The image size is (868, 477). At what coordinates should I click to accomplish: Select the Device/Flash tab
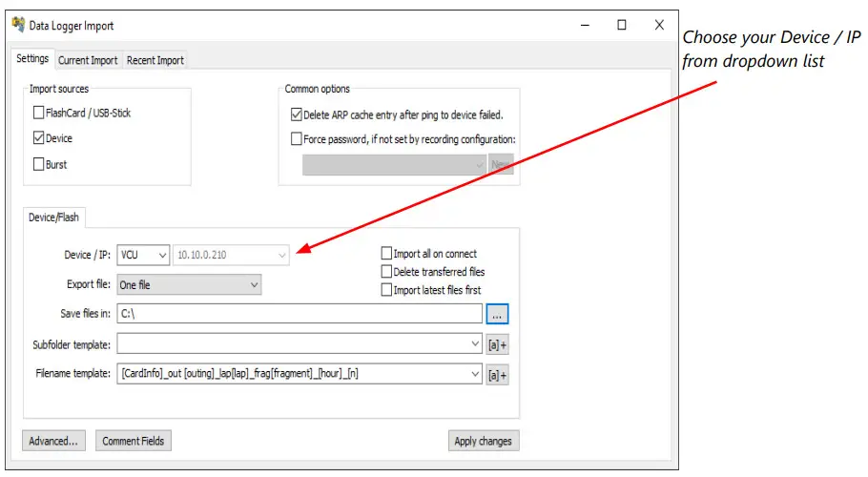53,218
